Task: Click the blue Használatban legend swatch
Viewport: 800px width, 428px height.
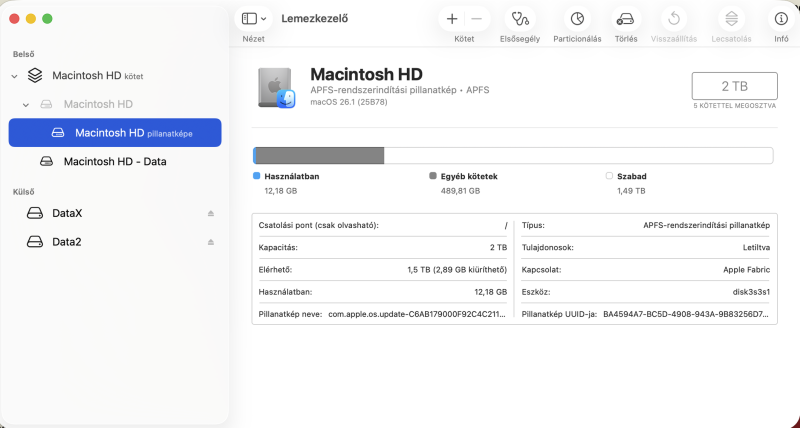Action: point(257,176)
